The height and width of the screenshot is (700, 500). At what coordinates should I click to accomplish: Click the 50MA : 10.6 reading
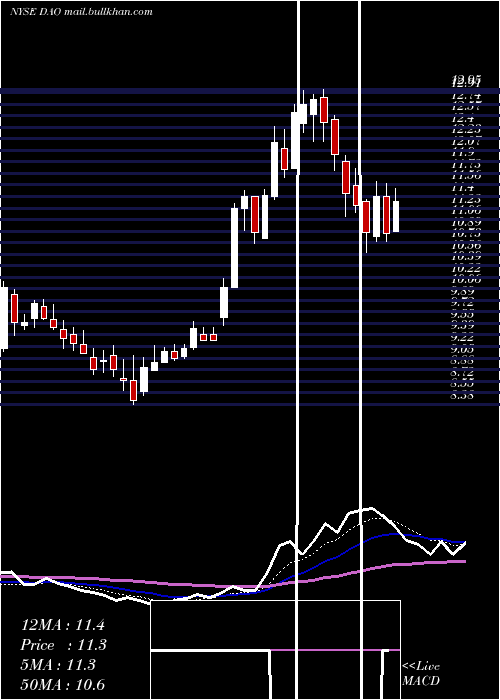63,684
